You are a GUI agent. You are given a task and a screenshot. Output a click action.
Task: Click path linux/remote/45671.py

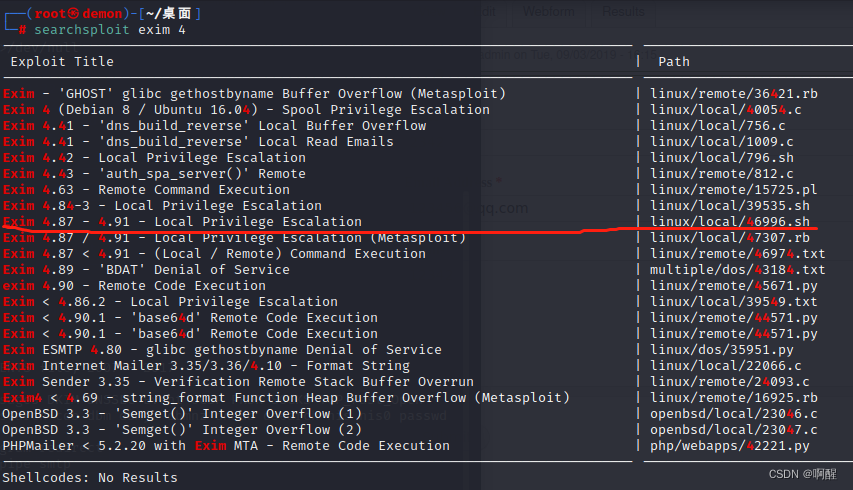734,286
